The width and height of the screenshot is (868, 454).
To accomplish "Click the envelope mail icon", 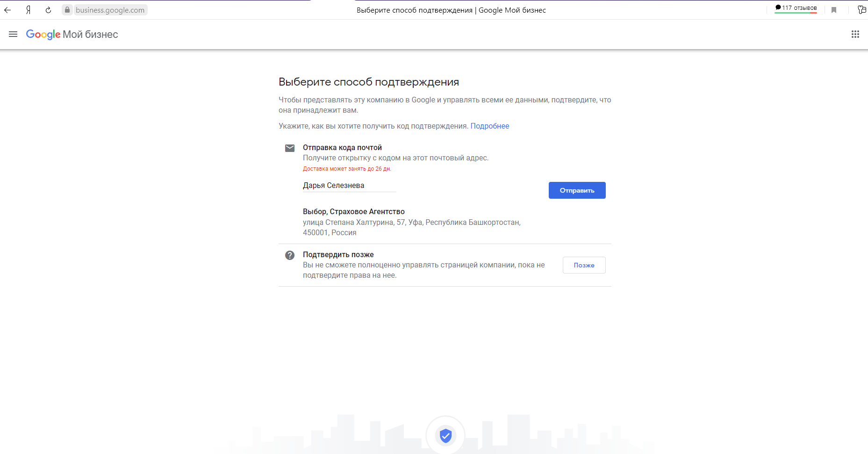I will click(x=290, y=148).
